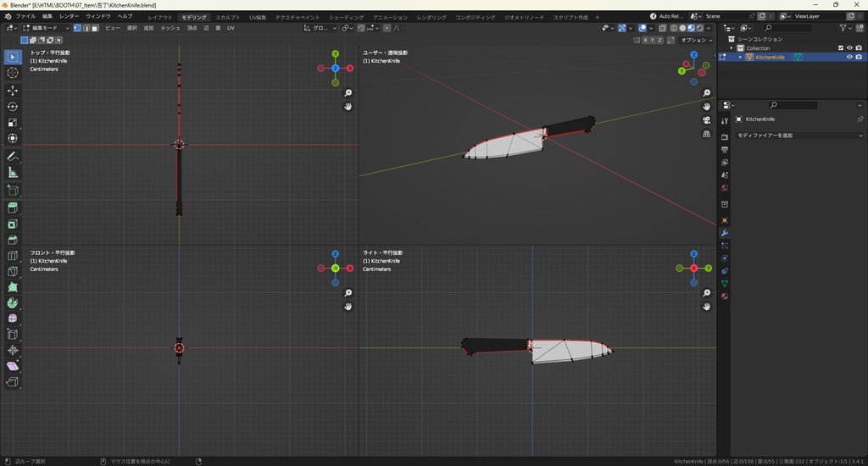Image resolution: width=868 pixels, height=466 pixels.
Task: Open pivot point dropdown
Action: (347, 28)
